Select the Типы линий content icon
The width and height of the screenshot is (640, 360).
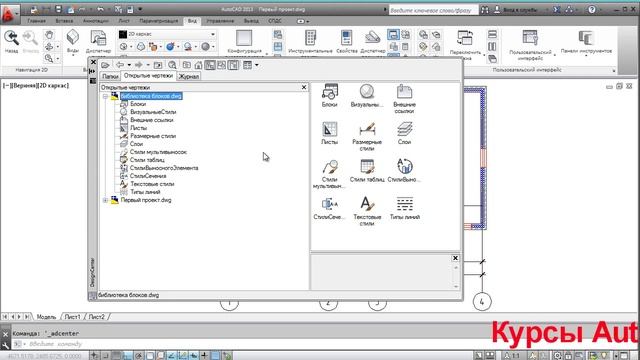404,208
